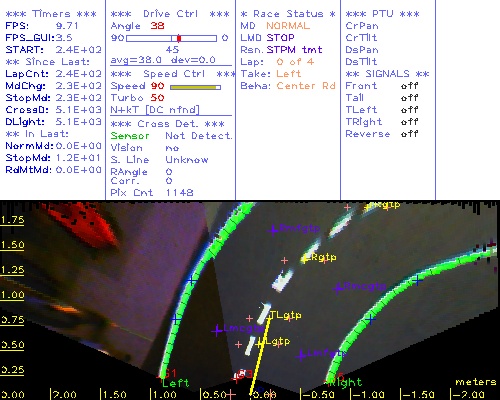Click the yellow Speed bar
This screenshot has height=400, width=500.
point(195,87)
